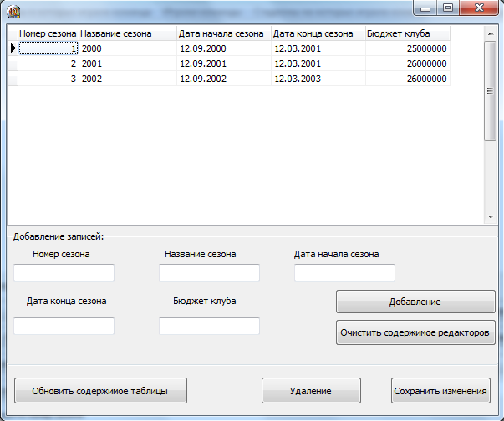Click season name cell 2002
Screen dimensions: 504x421
(128, 79)
